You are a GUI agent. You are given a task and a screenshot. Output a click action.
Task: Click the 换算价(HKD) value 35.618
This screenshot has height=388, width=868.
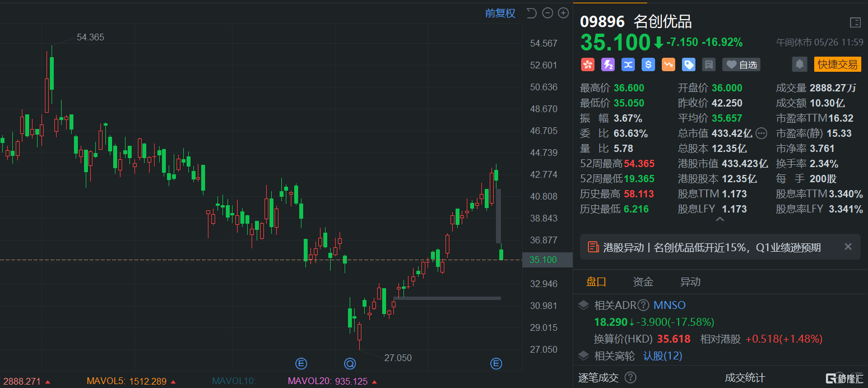674,339
